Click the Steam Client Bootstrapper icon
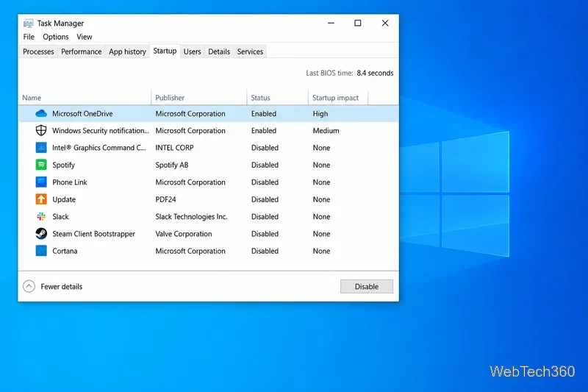Screen dimensions: 588x392 point(41,234)
